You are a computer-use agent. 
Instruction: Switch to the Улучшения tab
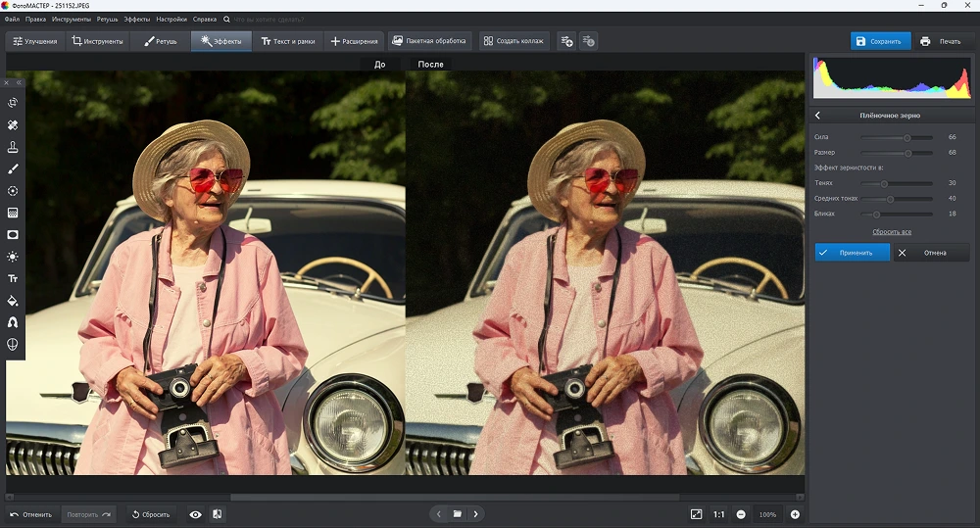35,41
